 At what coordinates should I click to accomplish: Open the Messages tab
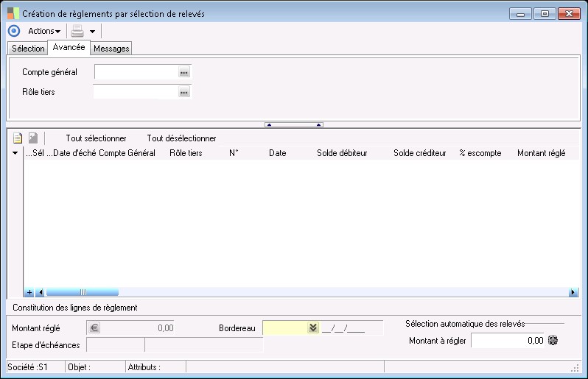111,49
